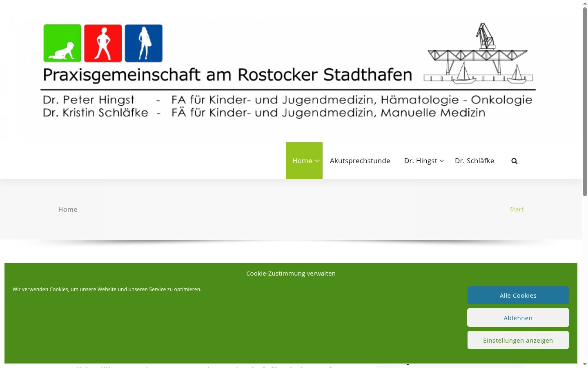588x368 pixels.
Task: Click the Cookie-Zustimmung verwalten heading
Action: (x=291, y=274)
